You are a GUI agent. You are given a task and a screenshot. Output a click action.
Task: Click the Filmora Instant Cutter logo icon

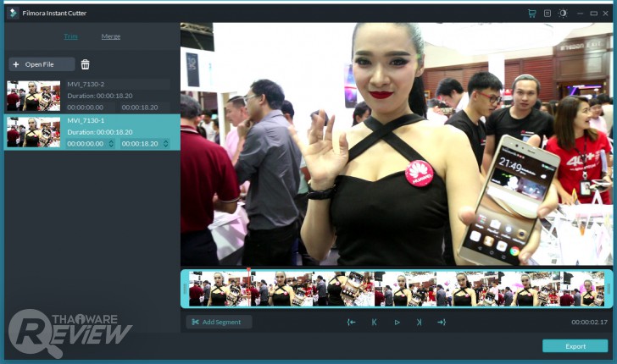click(13, 13)
